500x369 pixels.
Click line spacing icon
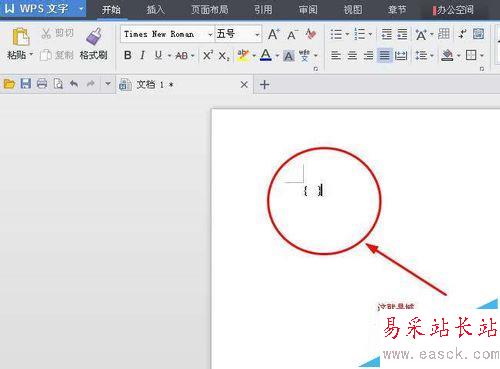click(421, 55)
